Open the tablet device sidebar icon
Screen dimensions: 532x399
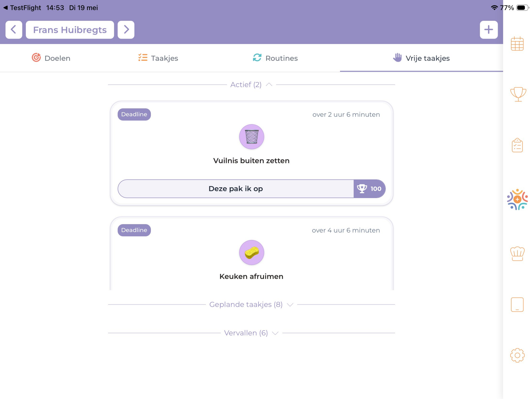pos(517,305)
